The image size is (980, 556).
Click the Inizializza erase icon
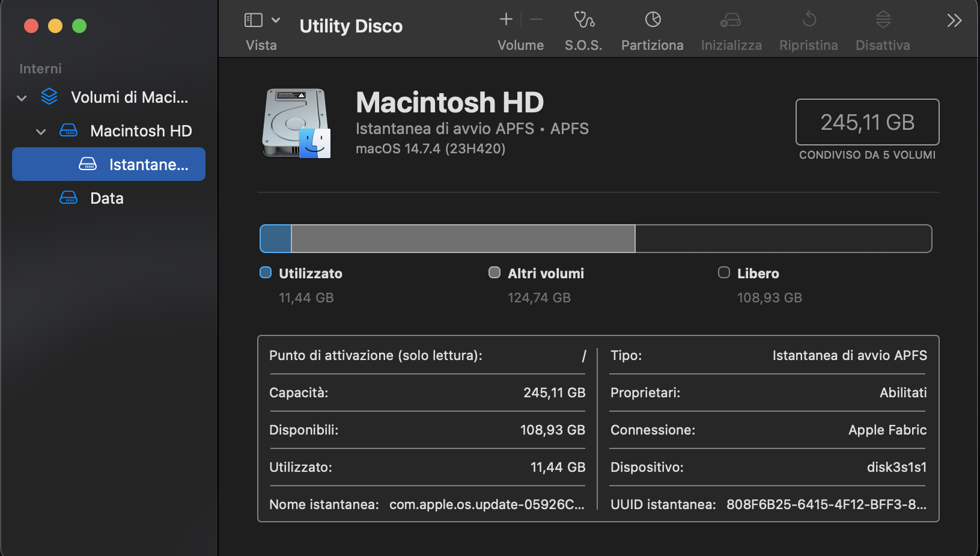coord(730,20)
